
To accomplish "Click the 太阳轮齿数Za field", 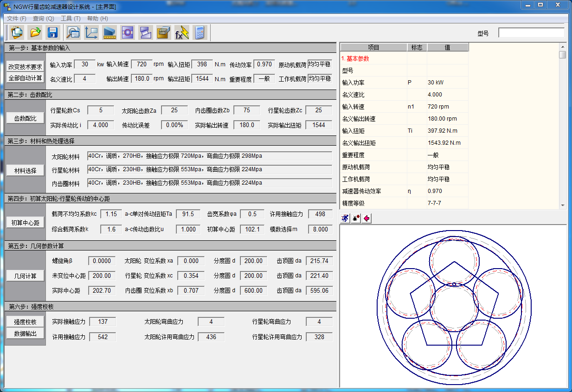I will 174,110.
